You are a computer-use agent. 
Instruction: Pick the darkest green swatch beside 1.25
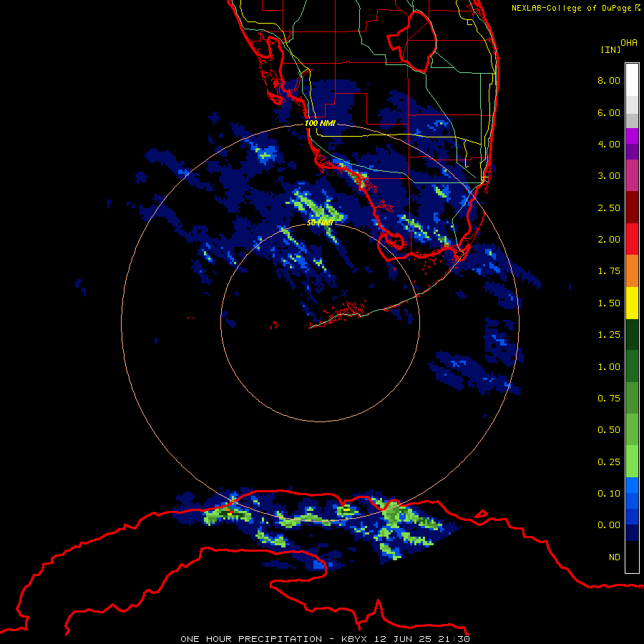(632, 335)
